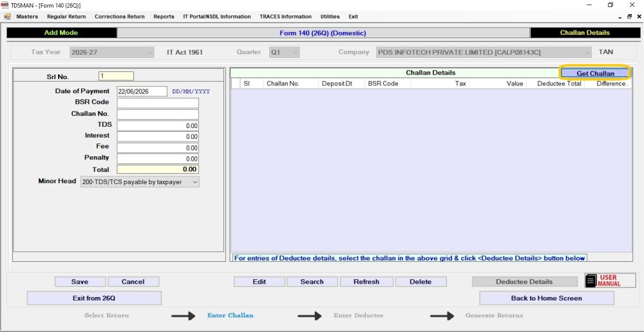Open the Minor Head dropdown

tap(140, 182)
